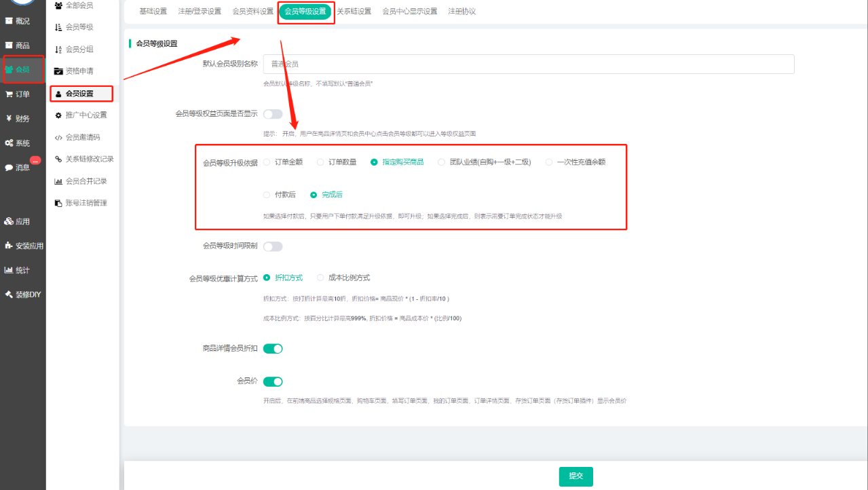Select 付款后 radio option
868x490 pixels.
click(x=267, y=195)
